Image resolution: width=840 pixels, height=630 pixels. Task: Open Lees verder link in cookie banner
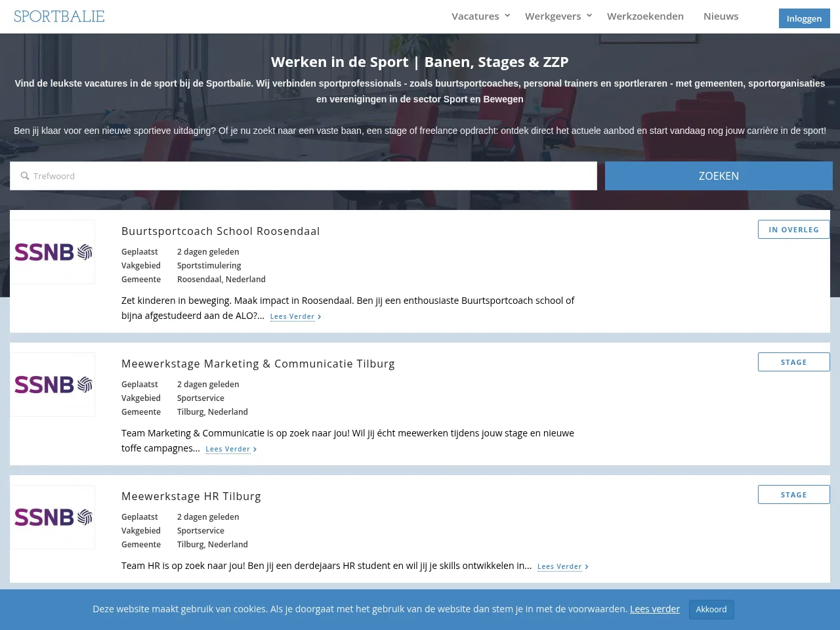[x=655, y=609]
